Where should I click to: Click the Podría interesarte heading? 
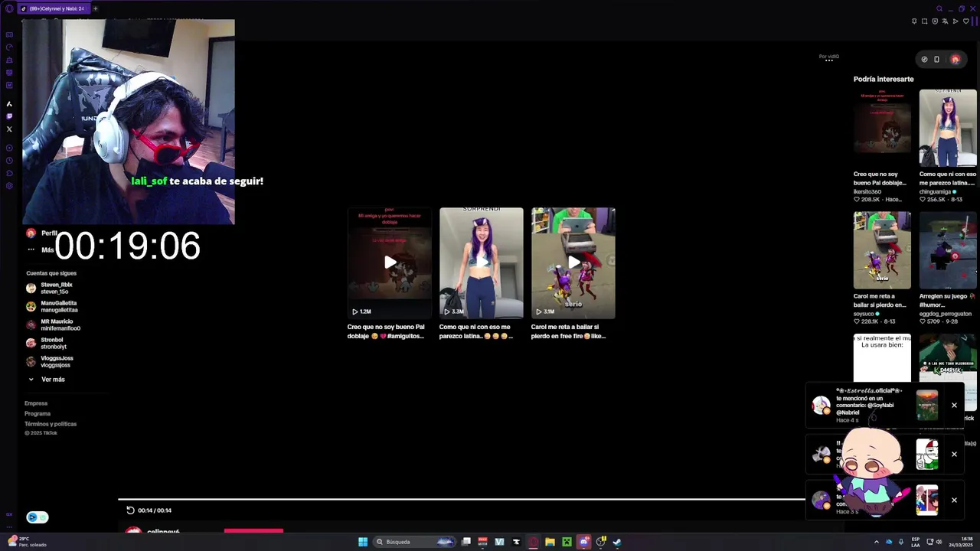[884, 79]
